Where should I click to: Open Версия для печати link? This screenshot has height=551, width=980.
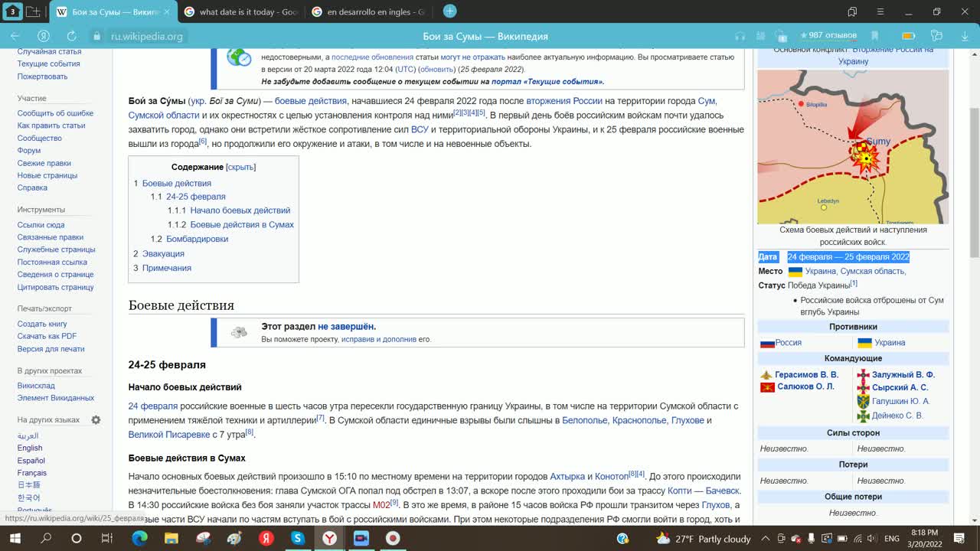51,349
